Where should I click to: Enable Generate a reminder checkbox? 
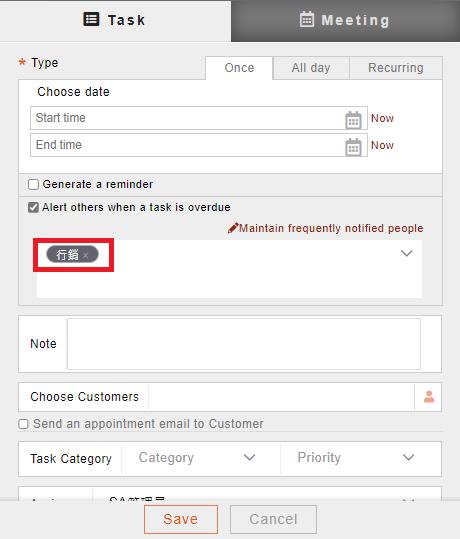tap(33, 185)
